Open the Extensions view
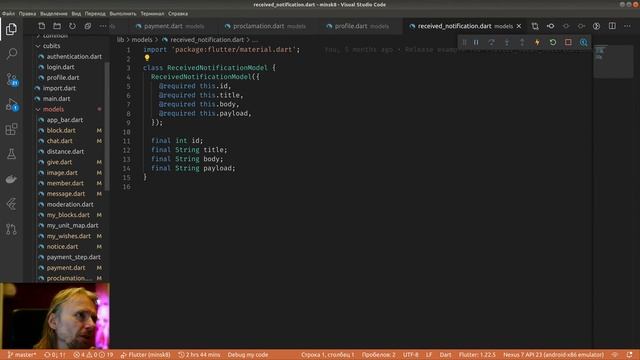The width and height of the screenshot is (640, 360). pos(11,129)
